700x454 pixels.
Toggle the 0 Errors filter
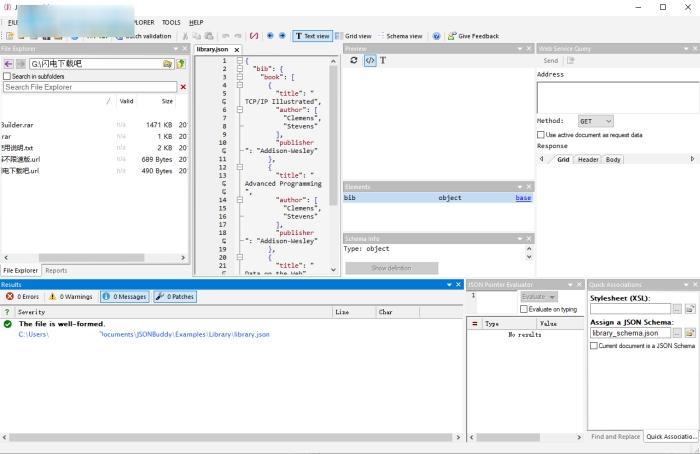(x=23, y=296)
